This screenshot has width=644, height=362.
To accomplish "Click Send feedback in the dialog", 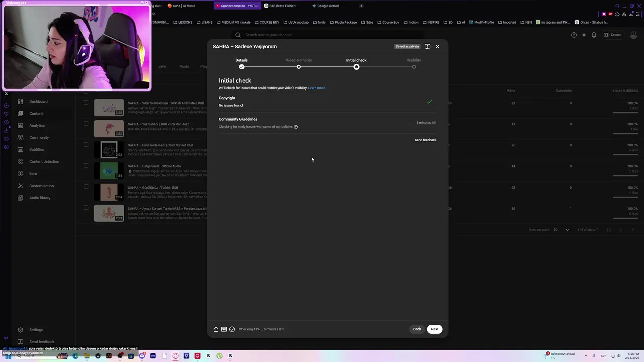I will (x=425, y=140).
